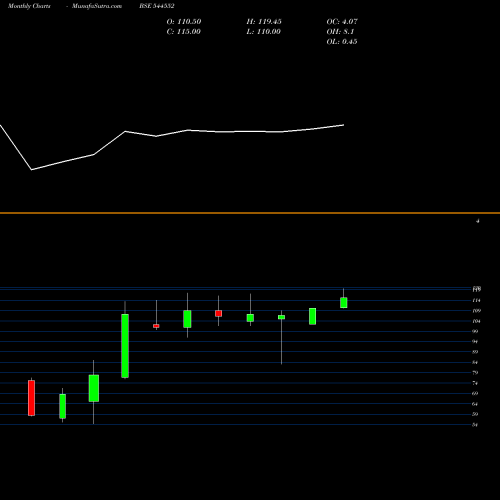Click the "OC: 4.07" reading
Viewport: 500px width, 500px height.
(342, 22)
